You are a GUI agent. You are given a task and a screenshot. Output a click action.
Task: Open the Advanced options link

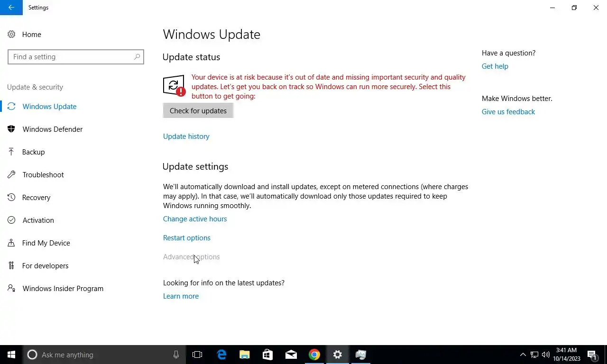(192, 257)
